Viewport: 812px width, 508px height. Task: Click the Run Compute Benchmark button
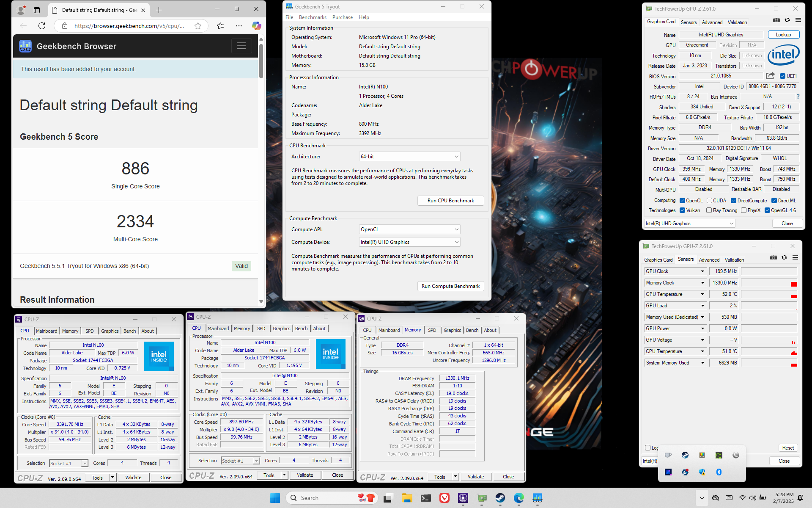(450, 286)
